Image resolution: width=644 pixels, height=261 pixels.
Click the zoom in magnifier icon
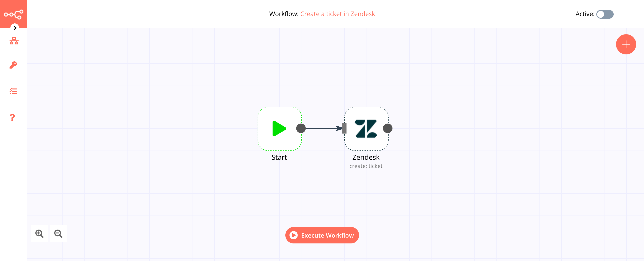40,233
